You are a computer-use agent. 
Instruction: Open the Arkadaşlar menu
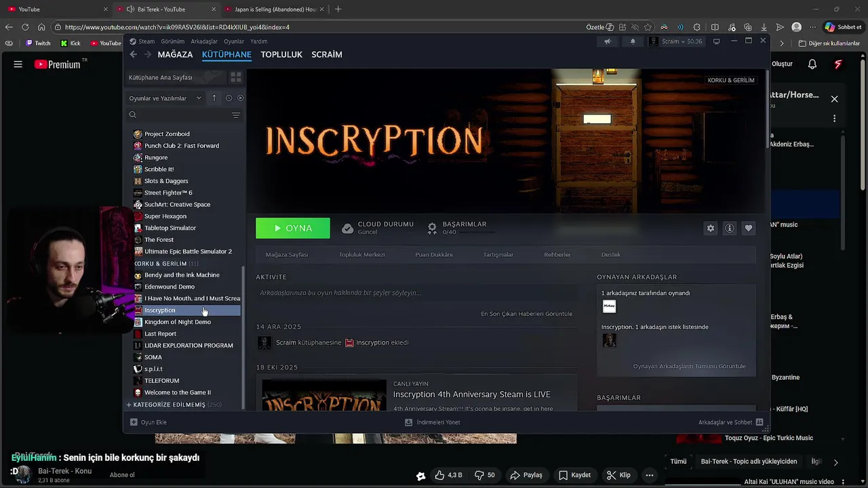click(204, 41)
